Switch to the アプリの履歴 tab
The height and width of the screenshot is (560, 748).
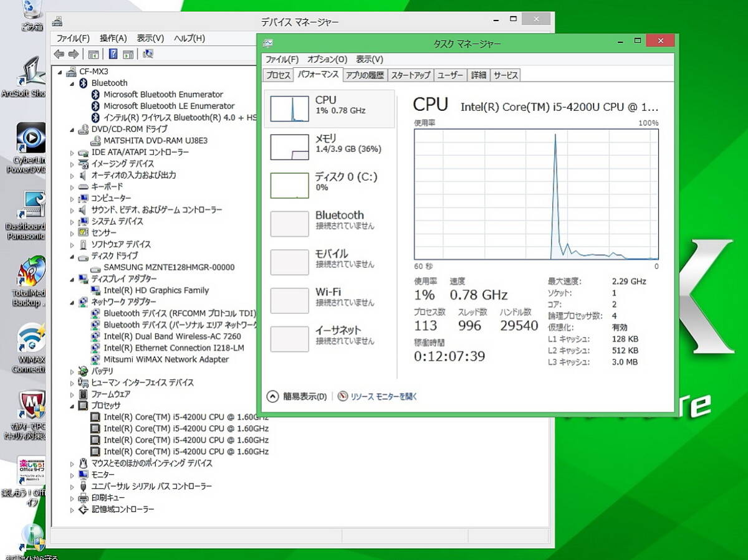365,75
